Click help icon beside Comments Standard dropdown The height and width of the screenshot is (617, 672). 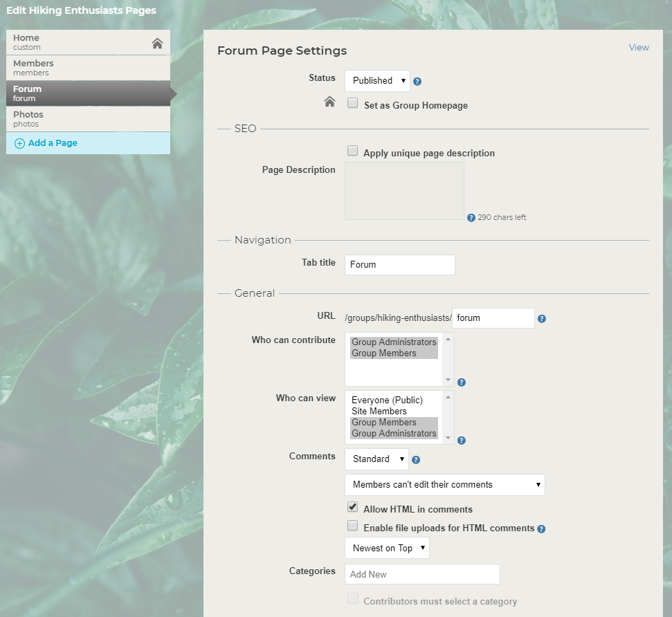(x=416, y=460)
